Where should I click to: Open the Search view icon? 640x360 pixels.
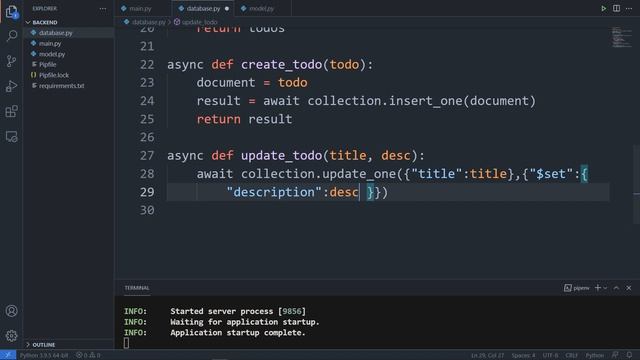tap(11, 36)
